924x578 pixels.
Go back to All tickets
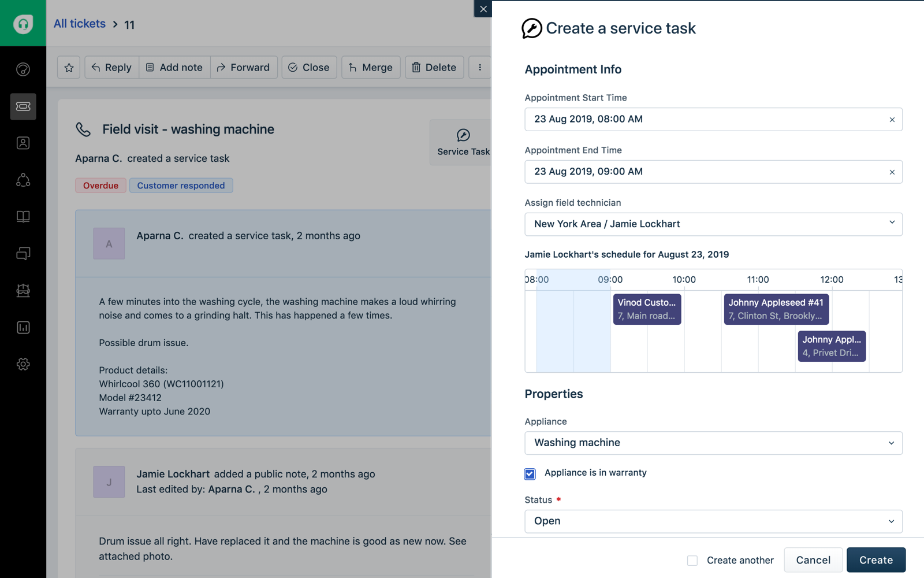pyautogui.click(x=80, y=24)
